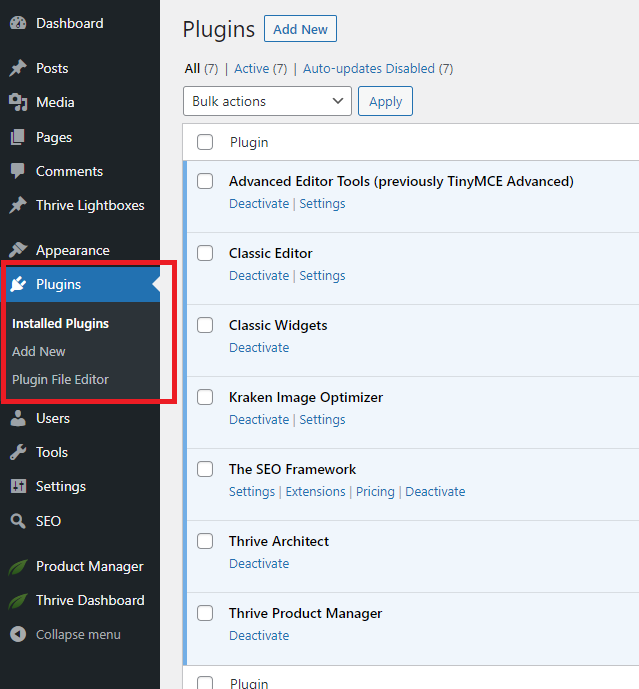639x689 pixels.
Task: Open The SEO Framework Settings link
Action: click(x=252, y=492)
